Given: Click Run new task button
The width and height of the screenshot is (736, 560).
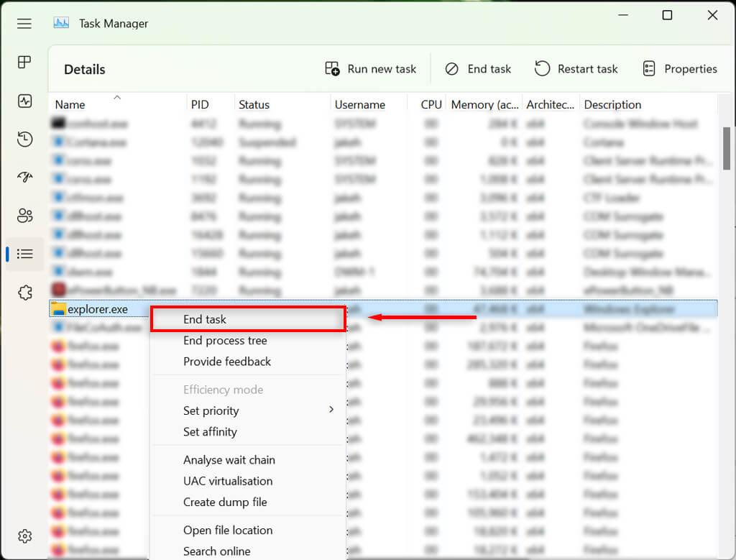Looking at the screenshot, I should click(x=371, y=69).
